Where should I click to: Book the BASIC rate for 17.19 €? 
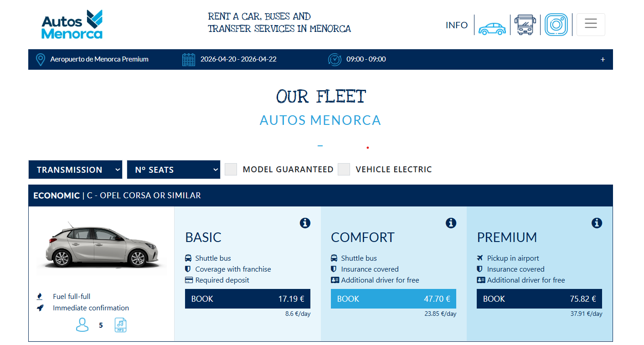pos(247,299)
